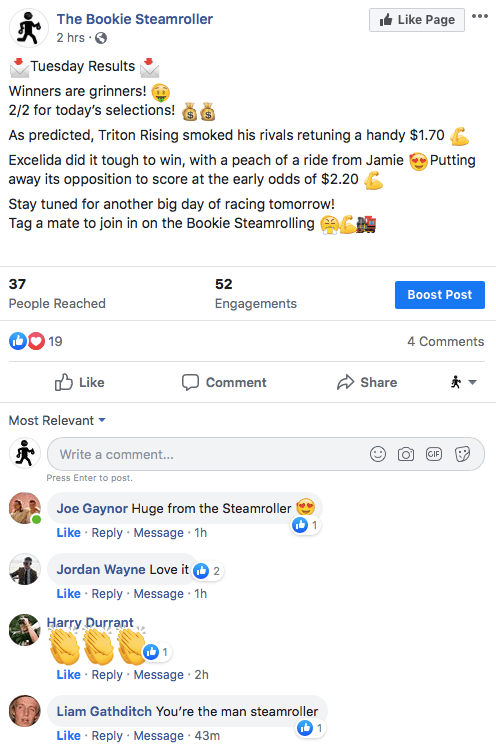This screenshot has height=751, width=496.
Task: Like Joe Gaynor's comment
Action: point(68,533)
